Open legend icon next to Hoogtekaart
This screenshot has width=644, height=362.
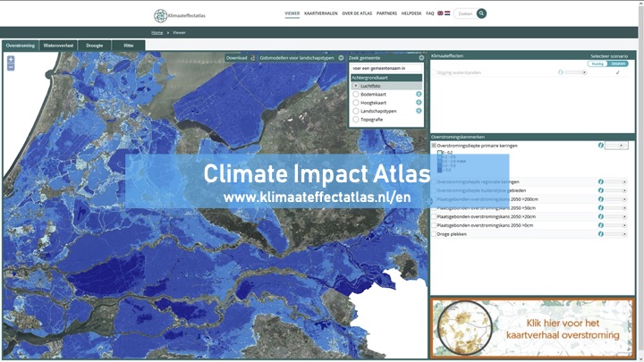coord(419,102)
